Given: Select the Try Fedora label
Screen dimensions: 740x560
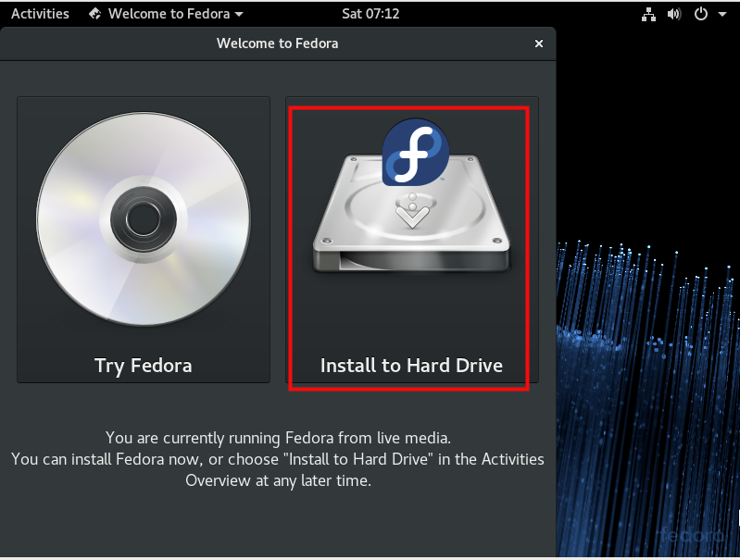Looking at the screenshot, I should tap(144, 366).
